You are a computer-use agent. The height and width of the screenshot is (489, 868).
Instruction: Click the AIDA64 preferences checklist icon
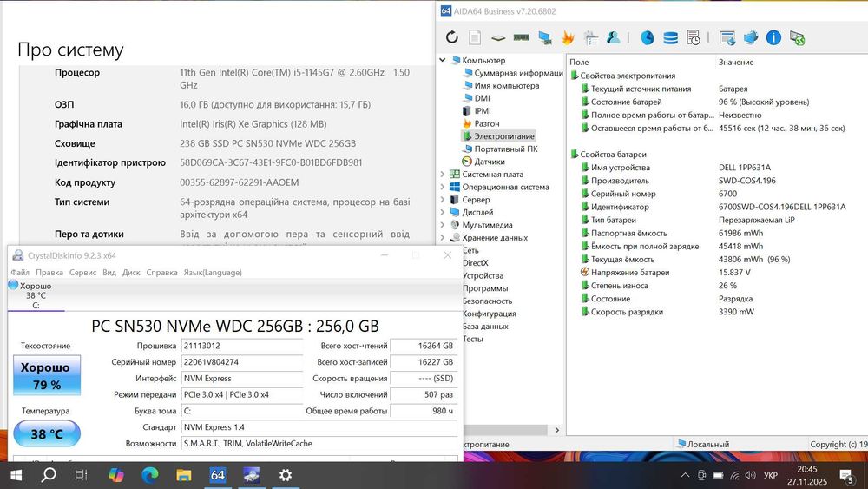(x=590, y=37)
